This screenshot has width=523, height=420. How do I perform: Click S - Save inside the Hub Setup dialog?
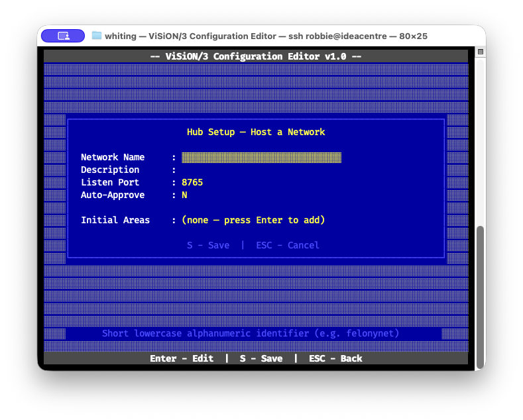[208, 245]
